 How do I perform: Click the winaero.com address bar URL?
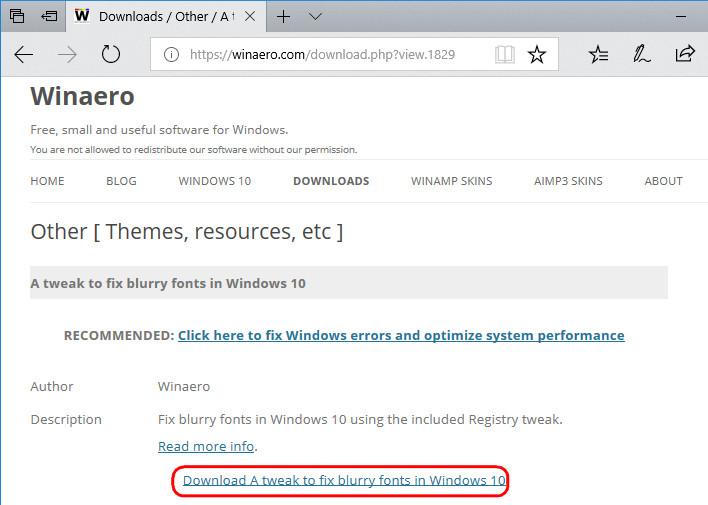click(322, 55)
